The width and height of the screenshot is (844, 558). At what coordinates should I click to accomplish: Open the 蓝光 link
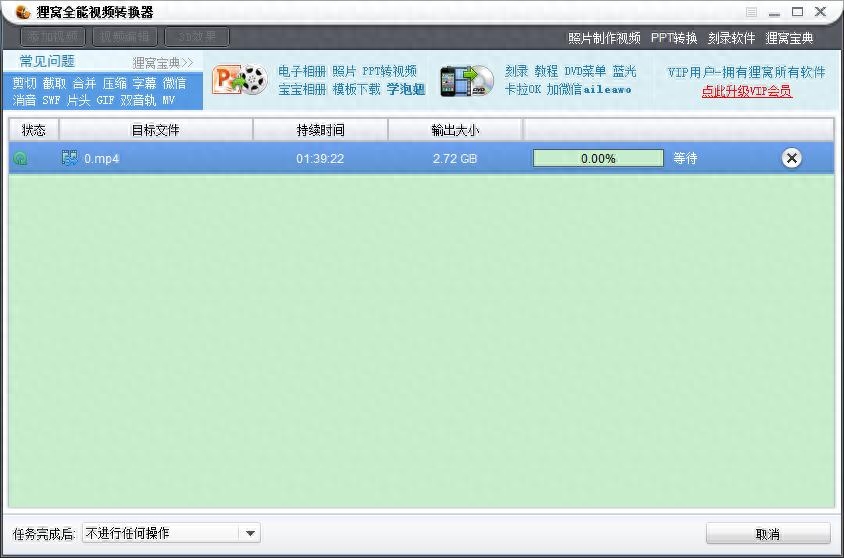(624, 71)
